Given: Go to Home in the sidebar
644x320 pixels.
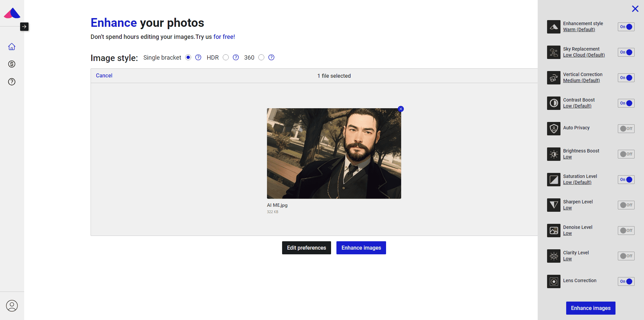Looking at the screenshot, I should (12, 47).
